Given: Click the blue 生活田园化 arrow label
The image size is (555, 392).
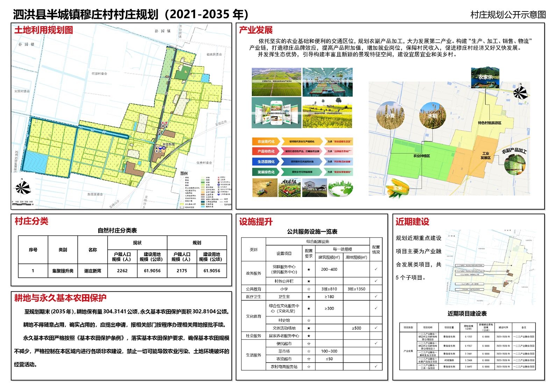Looking at the screenshot, I should pos(266,162).
